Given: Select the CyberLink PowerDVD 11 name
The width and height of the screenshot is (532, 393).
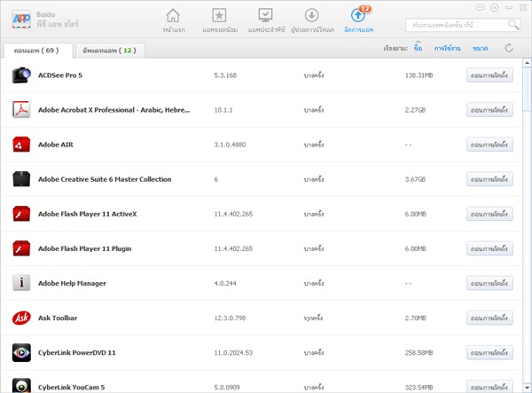Looking at the screenshot, I should click(76, 352).
